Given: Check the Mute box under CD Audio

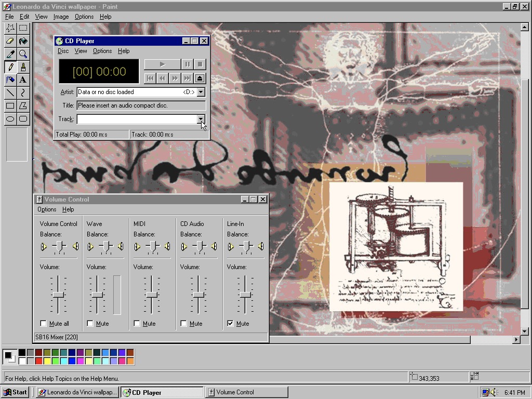Looking at the screenshot, I should click(x=183, y=323).
